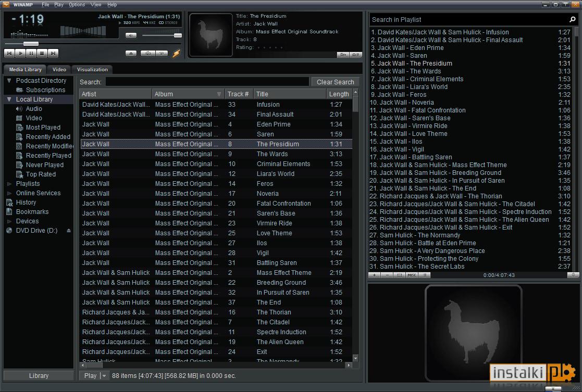The height and width of the screenshot is (392, 582).
Task: Open the Options menu
Action: click(x=77, y=4)
